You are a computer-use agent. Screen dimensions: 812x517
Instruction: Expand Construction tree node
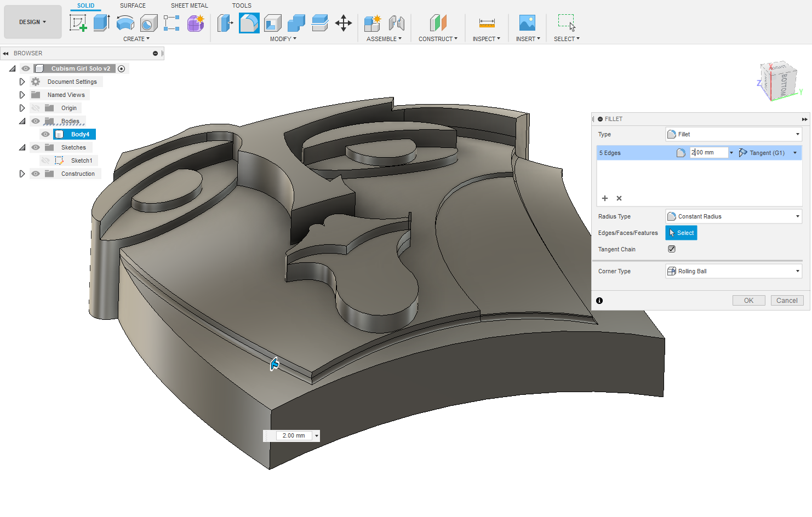point(22,174)
